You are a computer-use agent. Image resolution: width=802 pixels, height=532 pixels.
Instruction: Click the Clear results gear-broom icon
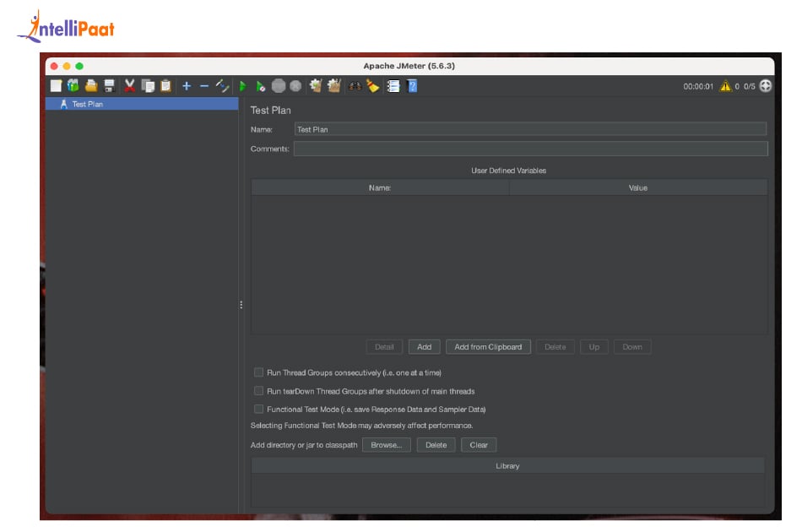point(316,86)
